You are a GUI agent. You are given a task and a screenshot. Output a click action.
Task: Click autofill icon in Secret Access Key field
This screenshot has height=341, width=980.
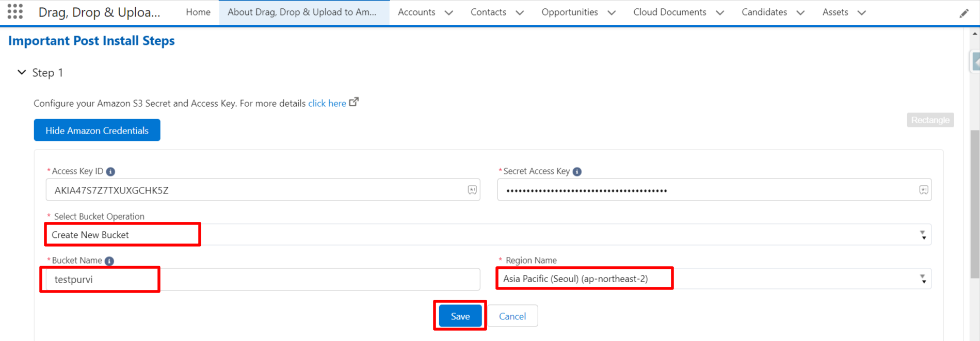pos(924,190)
